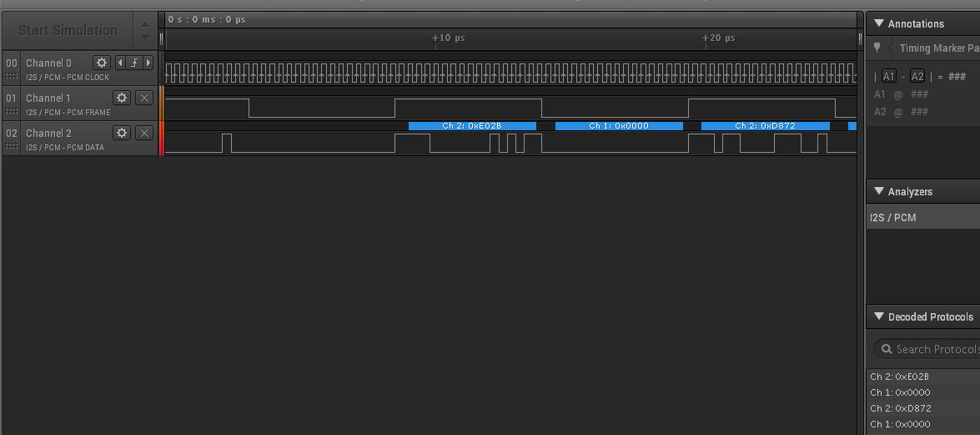The image size is (980, 435).
Task: Open Channel 2 settings gear
Action: [122, 133]
